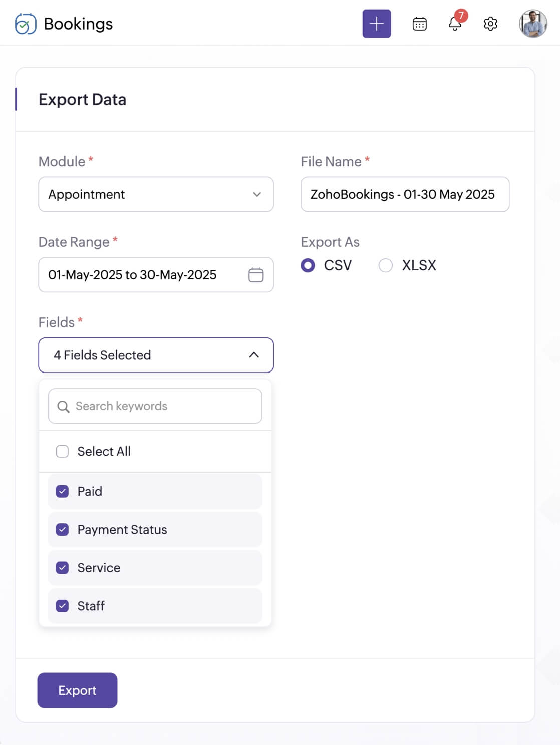Image resolution: width=560 pixels, height=745 pixels.
Task: Click the user profile avatar
Action: [533, 24]
